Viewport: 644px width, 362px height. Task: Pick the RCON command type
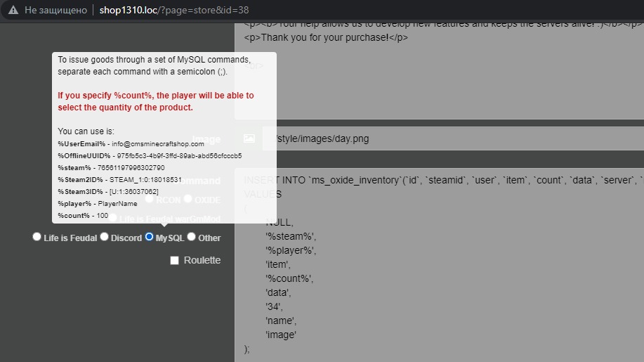[149, 200]
